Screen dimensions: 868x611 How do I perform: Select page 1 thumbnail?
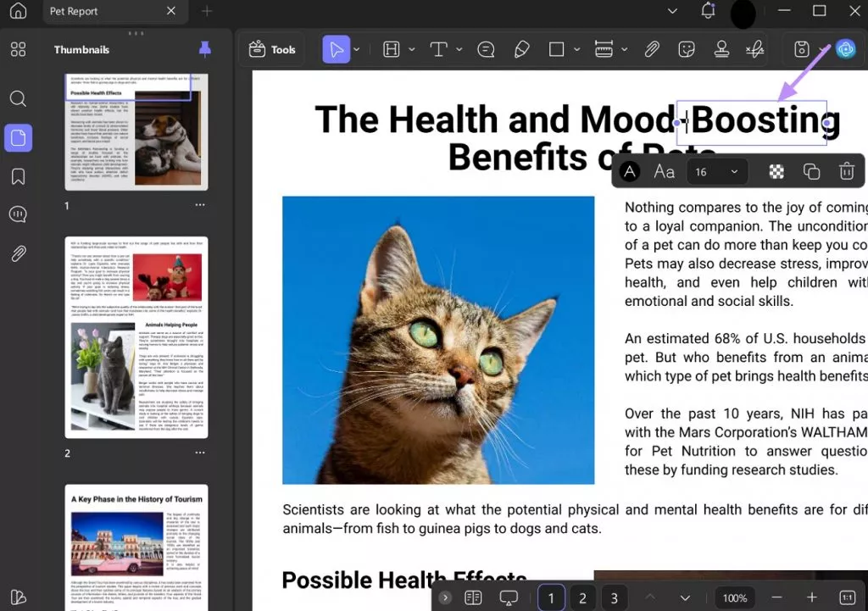pos(136,131)
